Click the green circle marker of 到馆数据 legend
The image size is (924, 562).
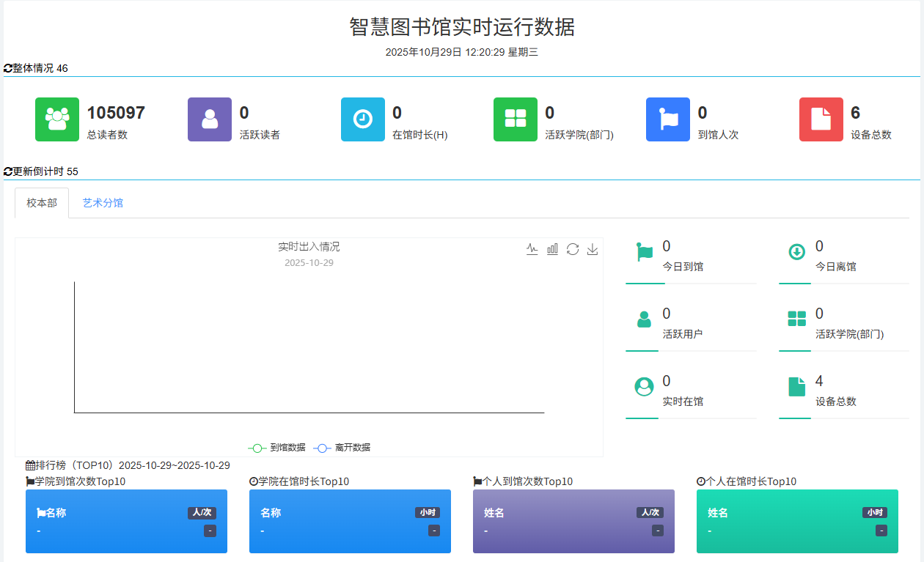[257, 448]
